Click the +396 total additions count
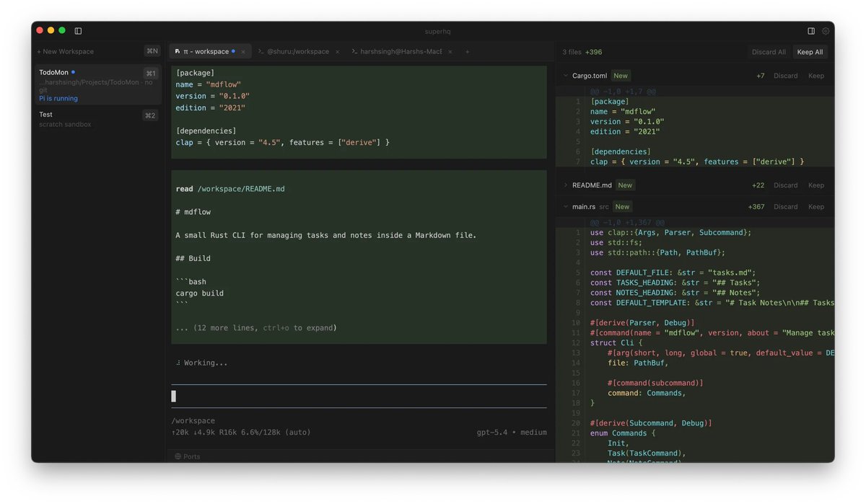Screen dimensions: 866x504 pyautogui.click(x=593, y=52)
